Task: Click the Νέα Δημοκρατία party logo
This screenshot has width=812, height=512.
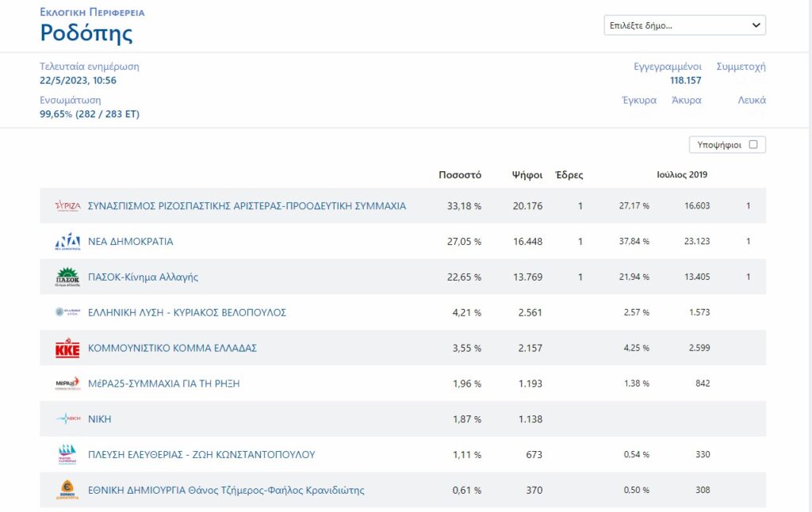Action: point(67,242)
